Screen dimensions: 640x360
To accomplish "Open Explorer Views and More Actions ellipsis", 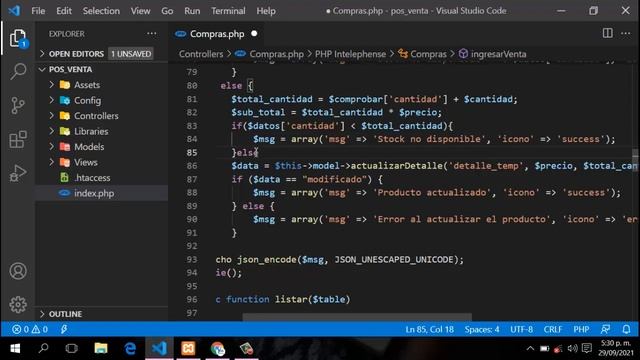I will 151,33.
